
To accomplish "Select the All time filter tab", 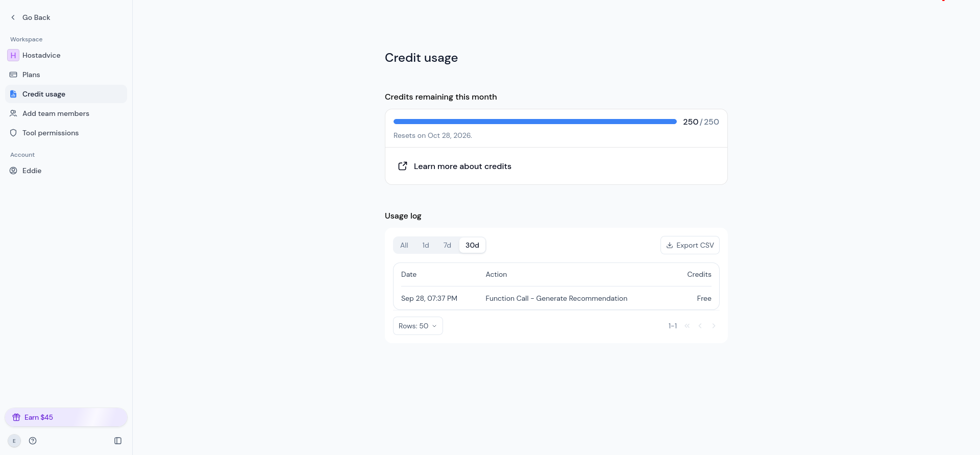I will (404, 245).
